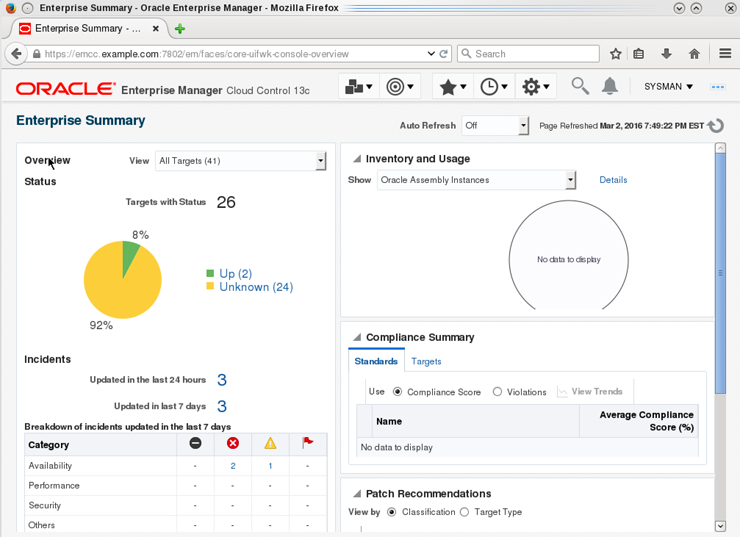Close the Enterprise Summary browser tab

[155, 29]
